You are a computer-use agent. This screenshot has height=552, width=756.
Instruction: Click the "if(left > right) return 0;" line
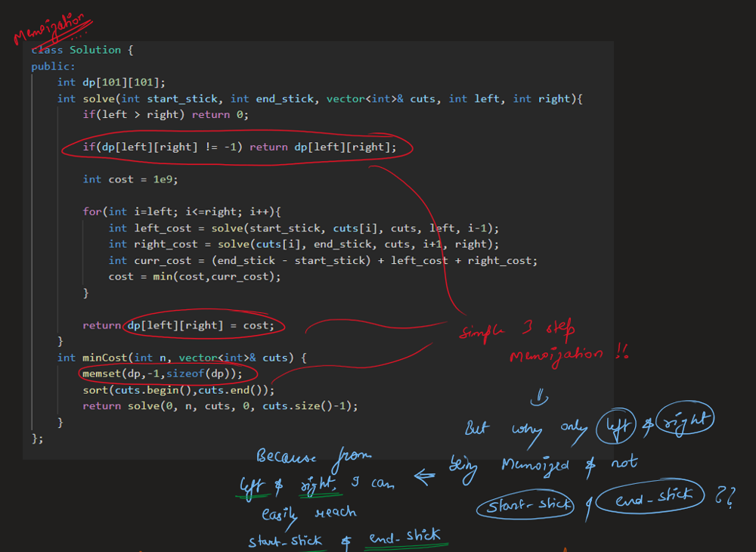(166, 115)
